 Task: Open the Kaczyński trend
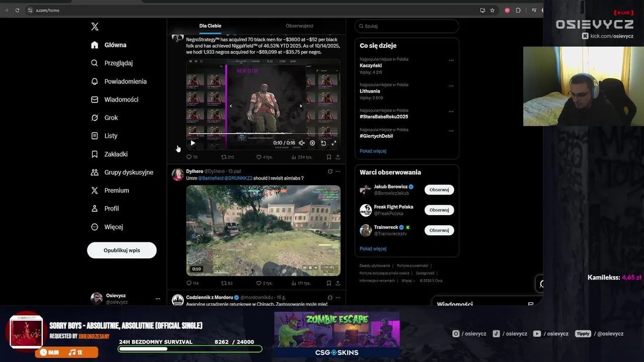click(x=371, y=65)
